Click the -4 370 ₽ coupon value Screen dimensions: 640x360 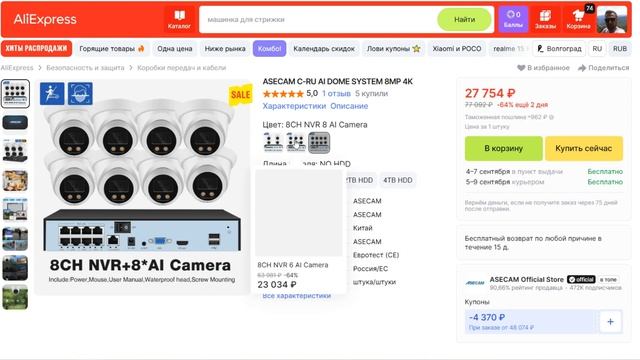487,317
